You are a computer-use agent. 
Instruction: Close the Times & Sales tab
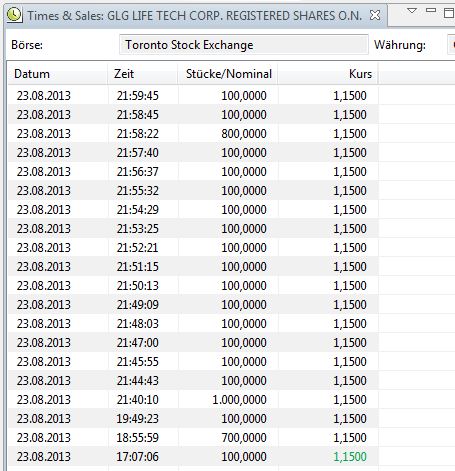click(x=375, y=15)
